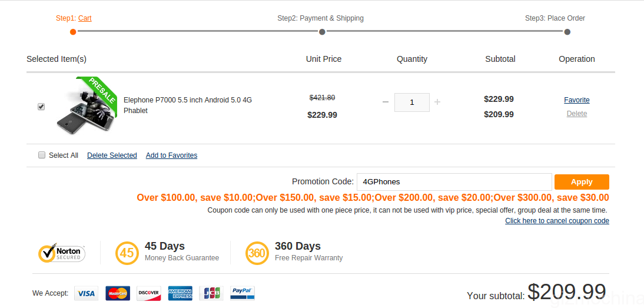Decrease quantity with the minus button
Screen dimensions: 644x308
386,102
